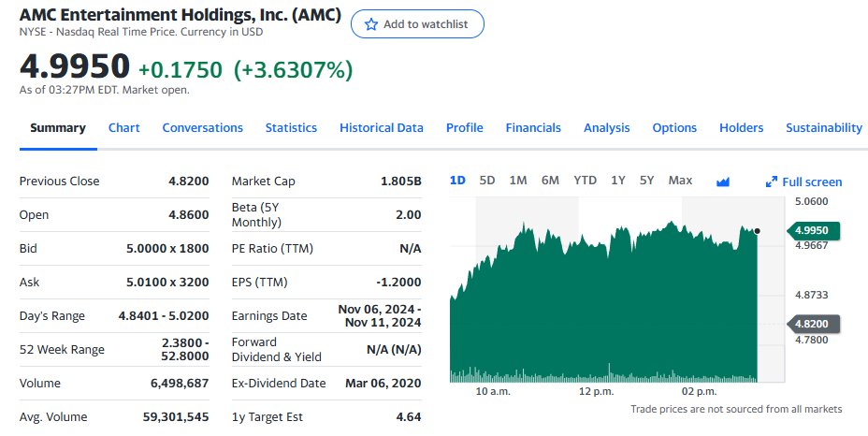The height and width of the screenshot is (436, 868).
Task: Click the 4.8733 y-axis label
Action: click(812, 296)
